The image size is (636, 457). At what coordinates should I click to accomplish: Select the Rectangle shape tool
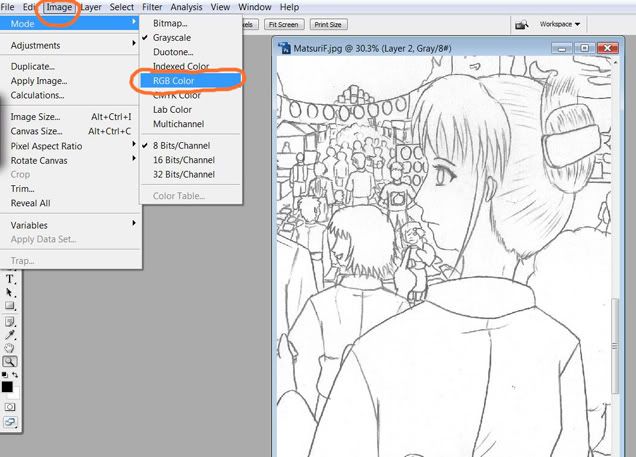(10, 306)
